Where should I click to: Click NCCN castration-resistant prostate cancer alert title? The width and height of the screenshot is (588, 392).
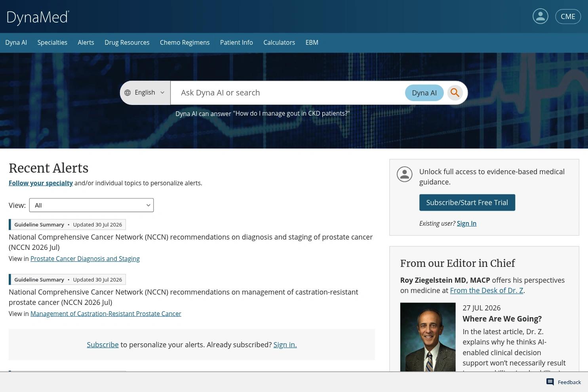(183, 297)
